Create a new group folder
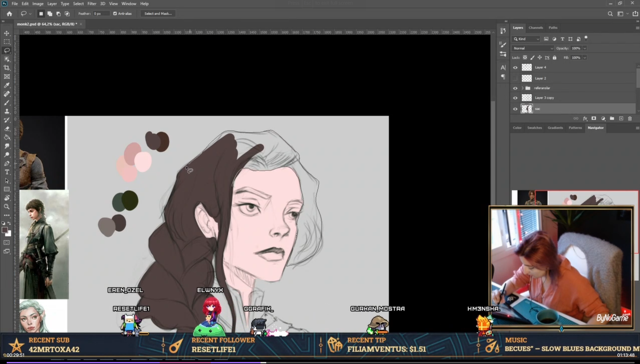The image size is (640, 364). pos(612,118)
